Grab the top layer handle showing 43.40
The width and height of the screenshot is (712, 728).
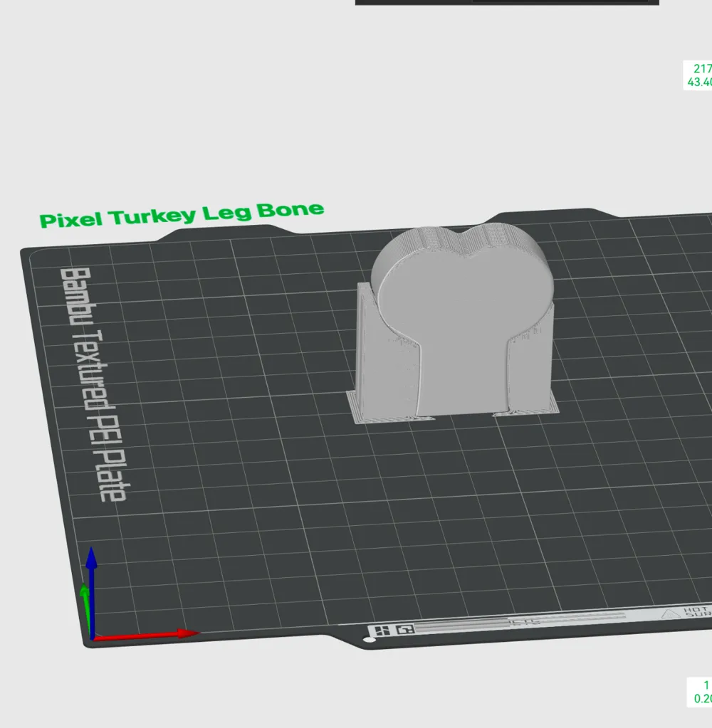(698, 75)
